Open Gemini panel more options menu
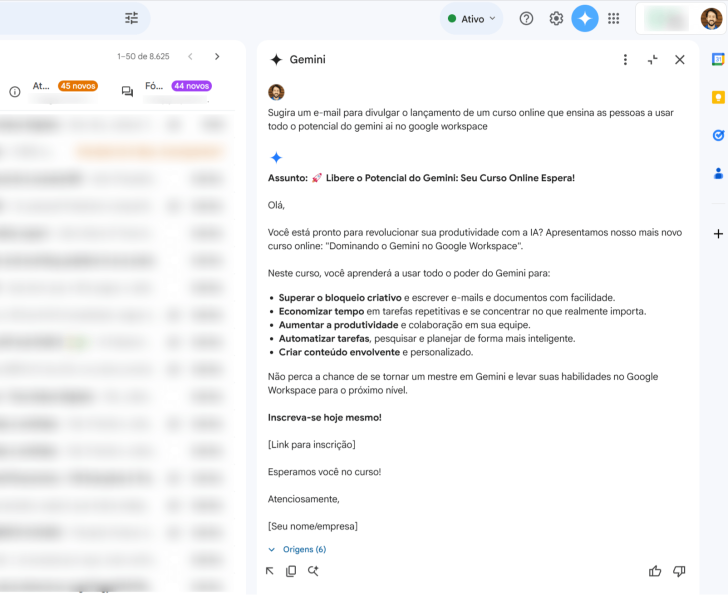Image resolution: width=728 pixels, height=595 pixels. point(625,59)
